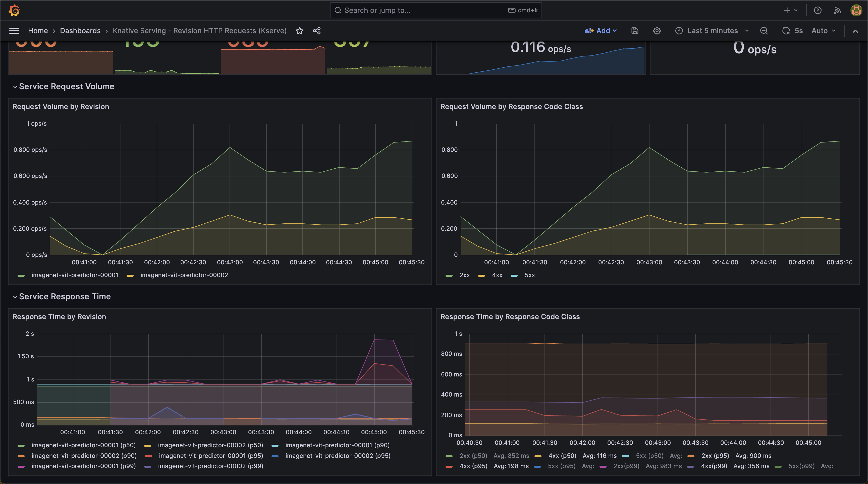Click the share dashboard icon
The width and height of the screenshot is (868, 484).
[x=316, y=31]
